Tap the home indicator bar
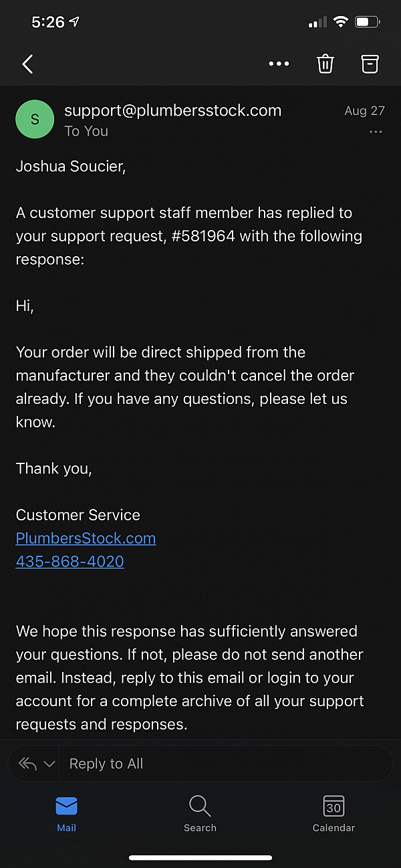 click(x=200, y=858)
